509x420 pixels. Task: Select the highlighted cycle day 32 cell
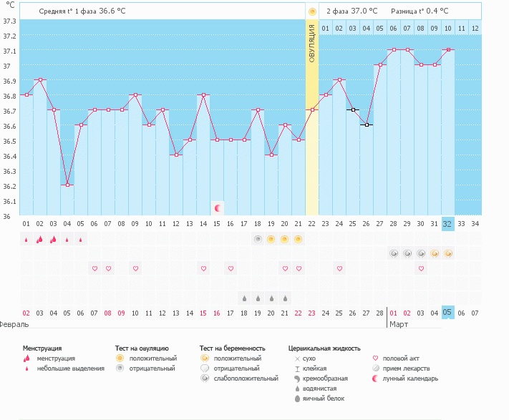(x=448, y=223)
